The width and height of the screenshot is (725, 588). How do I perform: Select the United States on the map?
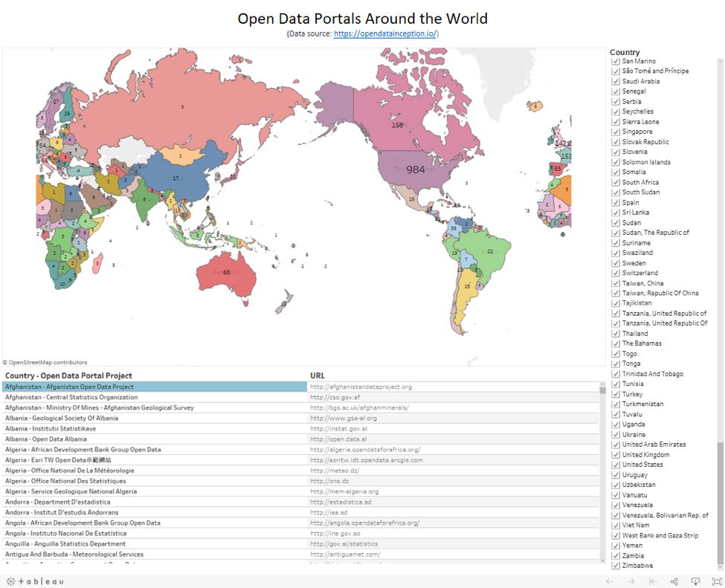tap(415, 169)
